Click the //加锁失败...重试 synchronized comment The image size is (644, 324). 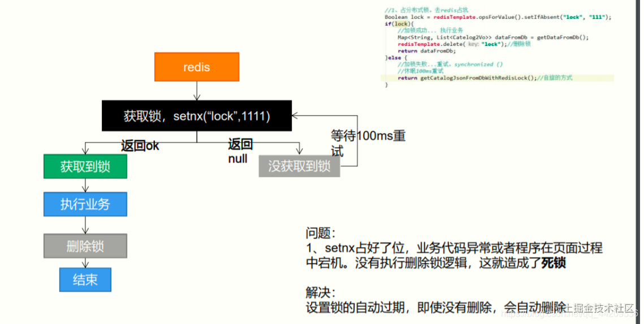(x=449, y=64)
